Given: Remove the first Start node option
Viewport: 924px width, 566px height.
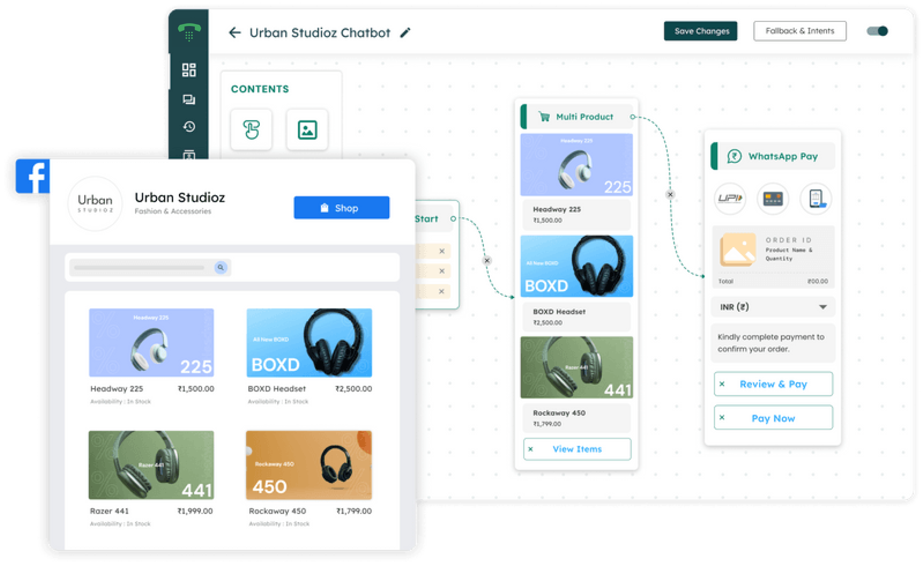Looking at the screenshot, I should coord(442,251).
